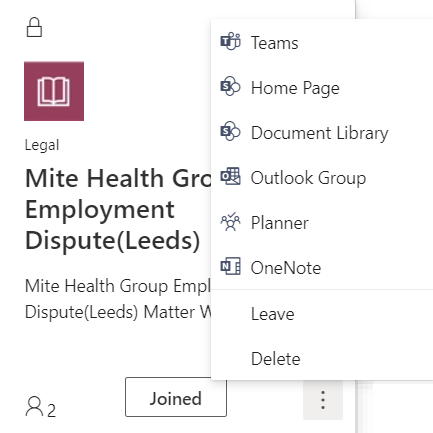Click the maroon book workspace logo
This screenshot has height=433, width=433.
point(54,91)
